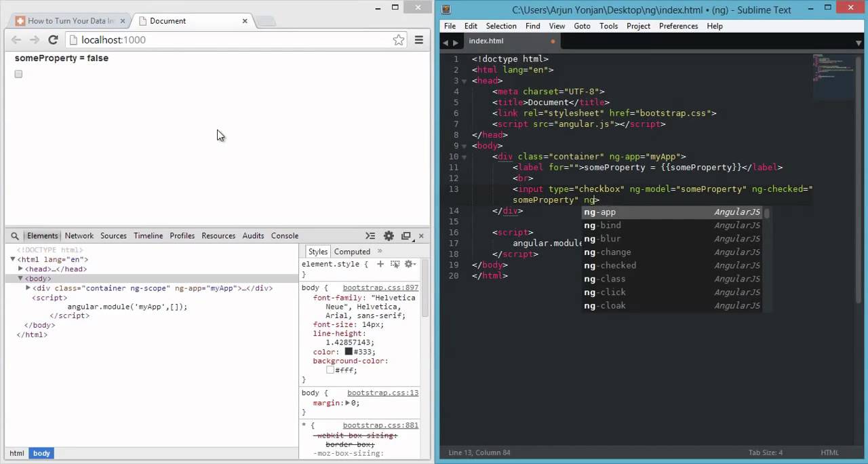Expand the margin property triangle
The width and height of the screenshot is (868, 464).
[347, 403]
